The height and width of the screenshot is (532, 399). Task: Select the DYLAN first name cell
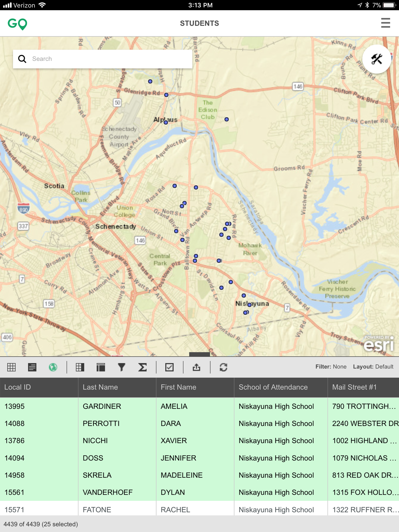coord(195,492)
